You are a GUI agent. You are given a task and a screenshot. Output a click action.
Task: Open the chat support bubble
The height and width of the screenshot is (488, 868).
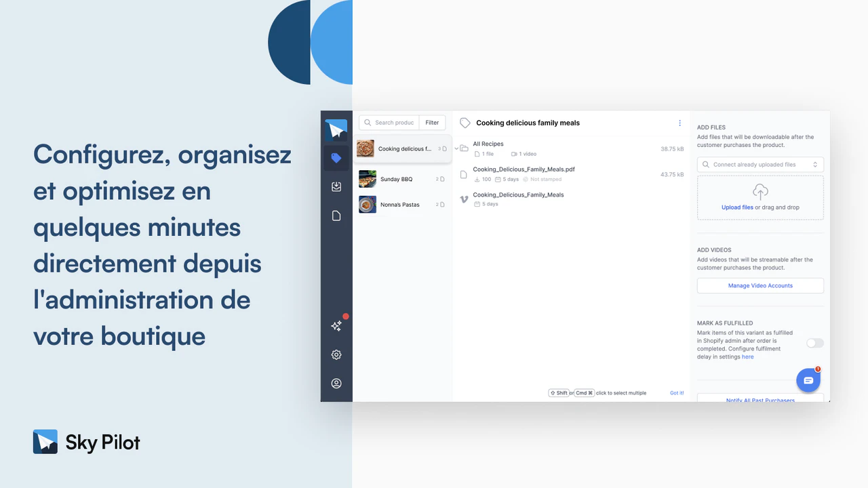pyautogui.click(x=808, y=380)
